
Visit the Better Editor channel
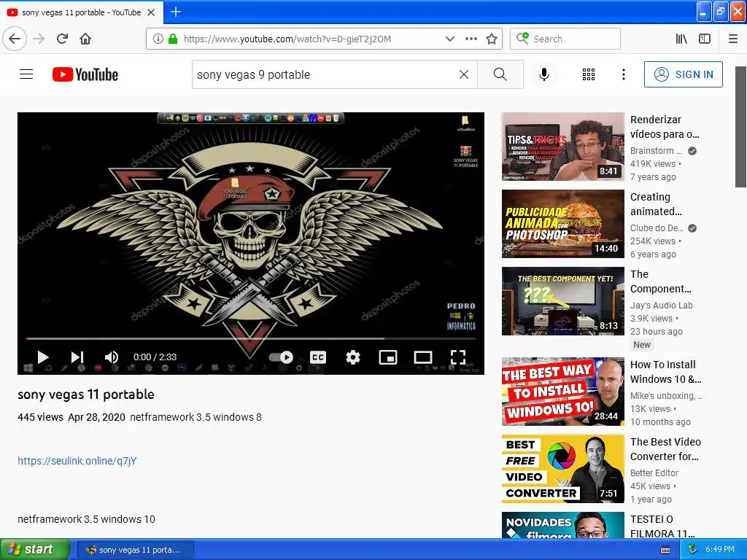pyautogui.click(x=654, y=472)
